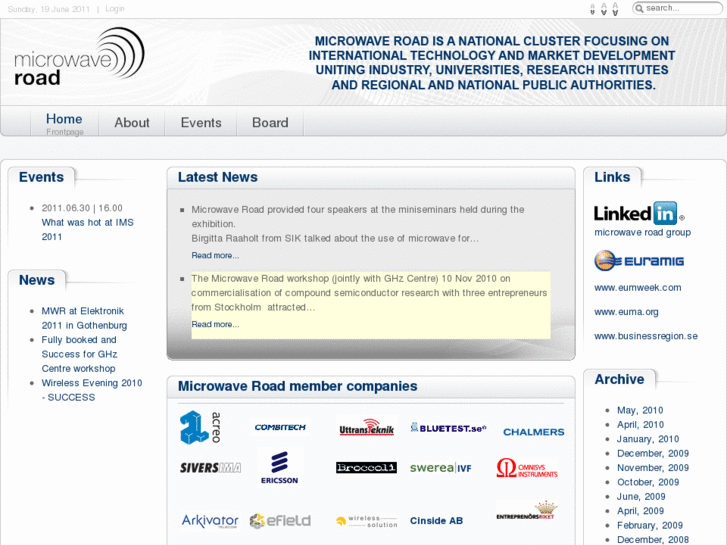Click the smallest font size icon
The width and height of the screenshot is (727, 545).
(x=593, y=9)
